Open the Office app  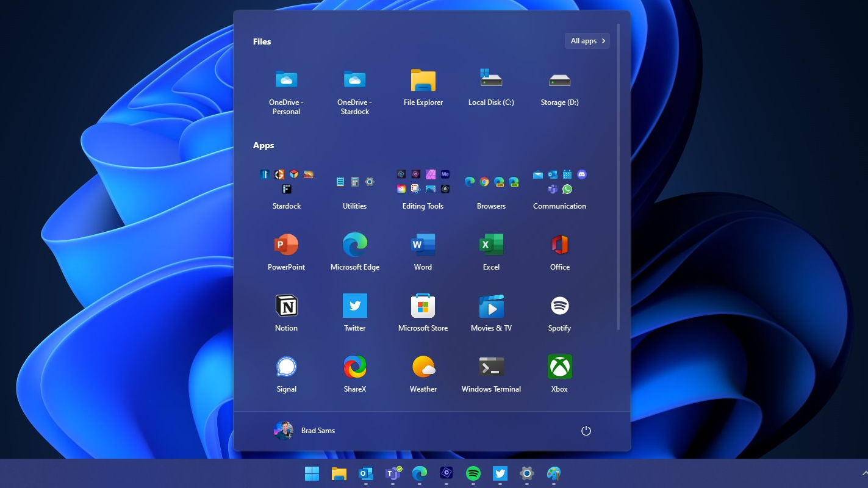point(559,251)
